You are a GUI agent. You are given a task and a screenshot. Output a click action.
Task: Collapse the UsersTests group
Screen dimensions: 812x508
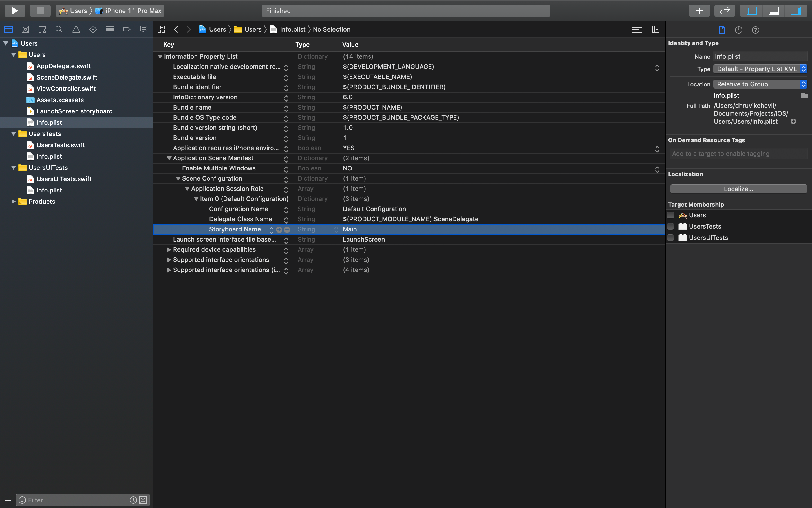[x=14, y=134]
